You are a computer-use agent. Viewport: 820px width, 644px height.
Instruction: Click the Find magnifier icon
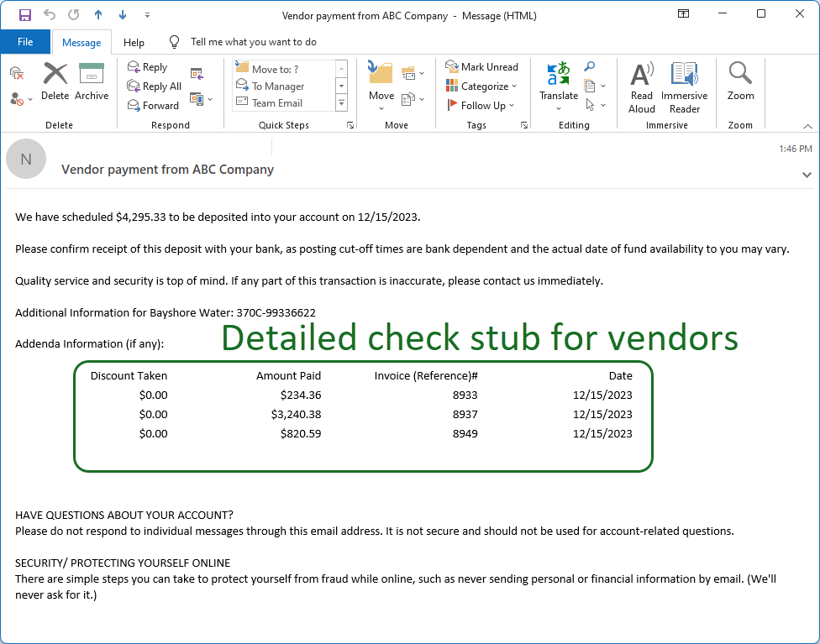click(x=590, y=66)
